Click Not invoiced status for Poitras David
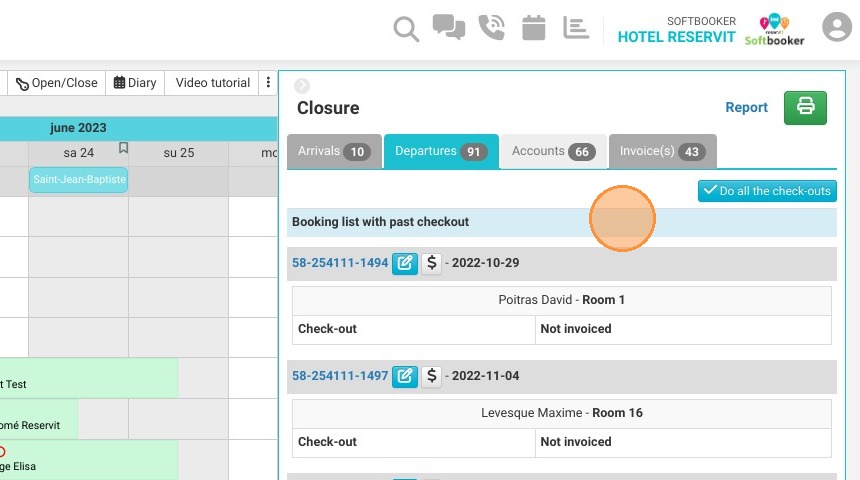The image size is (860, 480). [x=683, y=329]
